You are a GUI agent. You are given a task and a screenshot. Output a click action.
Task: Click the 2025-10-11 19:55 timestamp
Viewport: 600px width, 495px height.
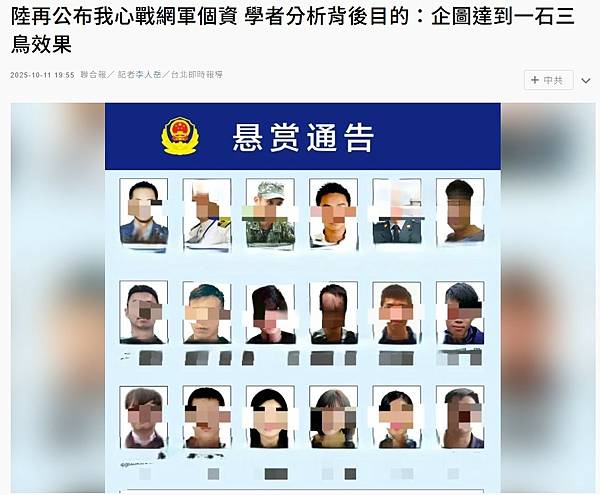(x=42, y=75)
